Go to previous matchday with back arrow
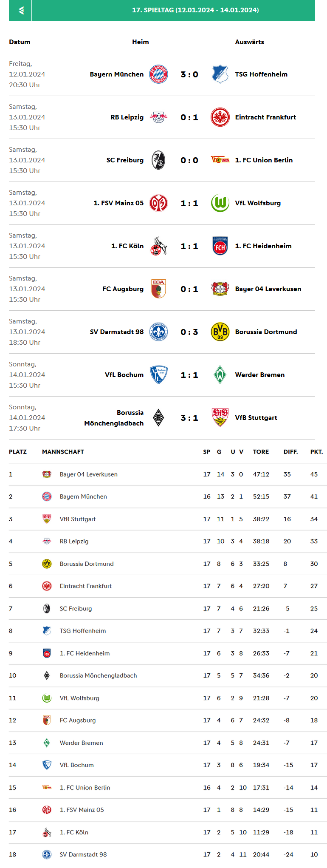This screenshot has height=868, width=327. [x=20, y=10]
